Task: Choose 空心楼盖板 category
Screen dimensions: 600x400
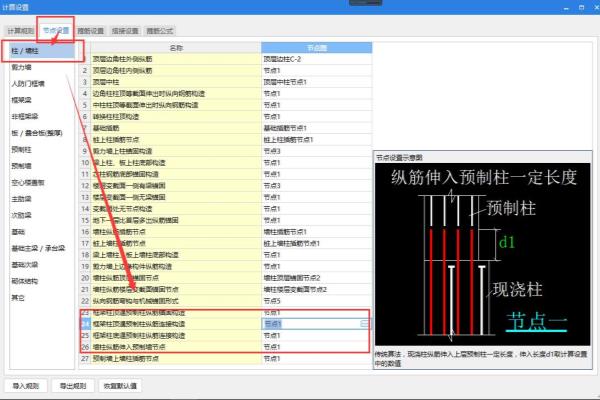Action: (x=28, y=183)
